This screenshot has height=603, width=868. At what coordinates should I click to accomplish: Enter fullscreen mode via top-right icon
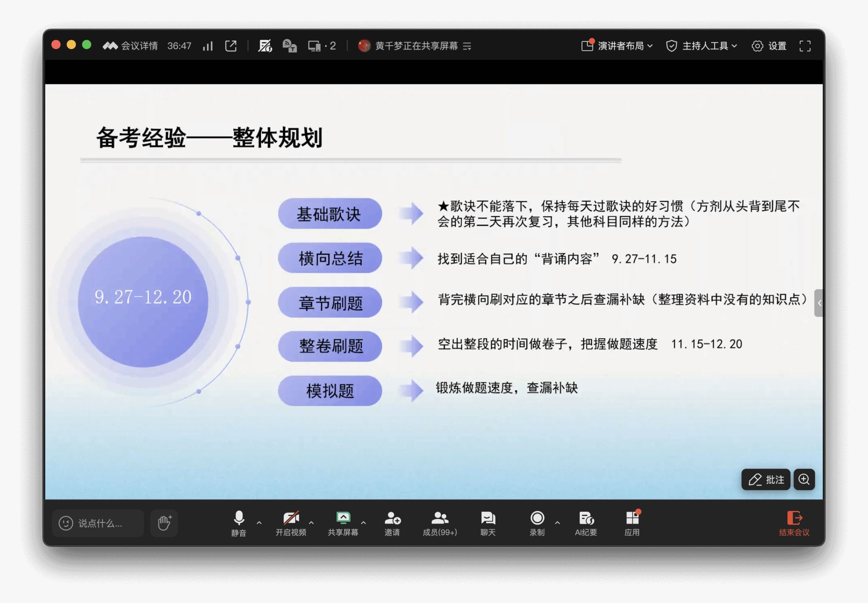click(x=805, y=46)
